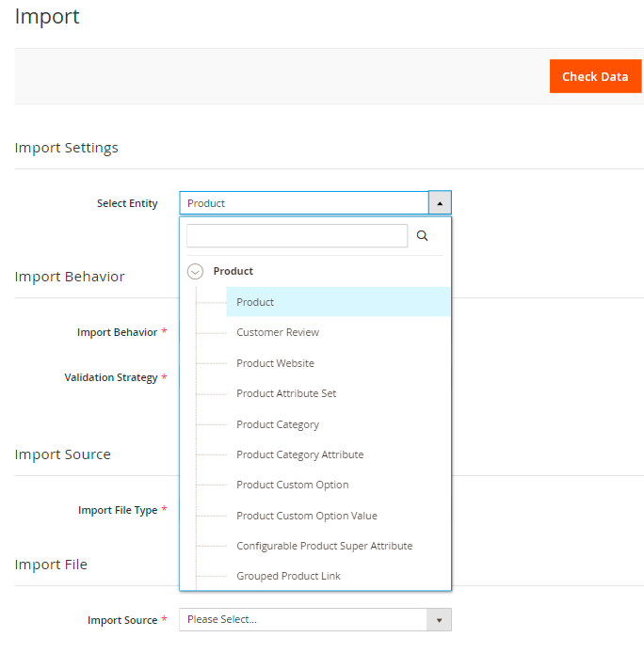
Task: Close the Select Entity dropdown arrow
Action: coord(440,203)
